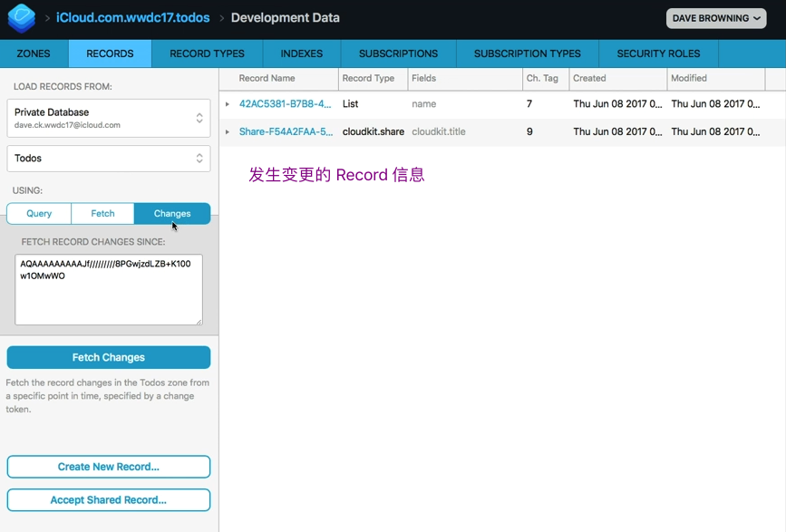786x532 pixels.
Task: Click the cloudkit.share record type cell
Action: tap(374, 131)
